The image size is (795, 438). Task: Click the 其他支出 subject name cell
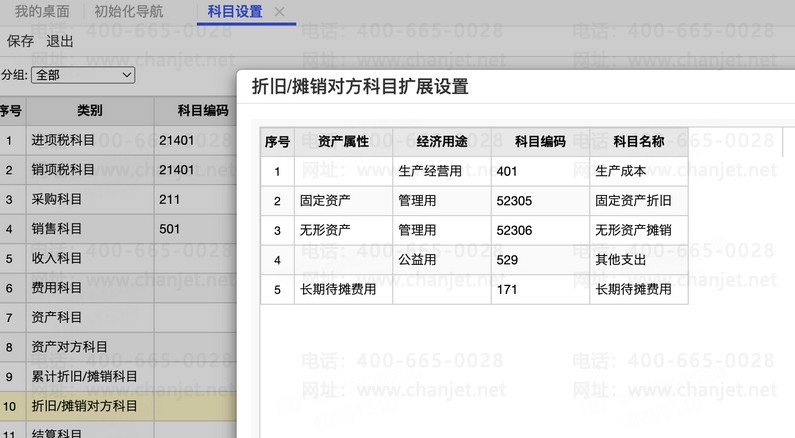(x=638, y=260)
